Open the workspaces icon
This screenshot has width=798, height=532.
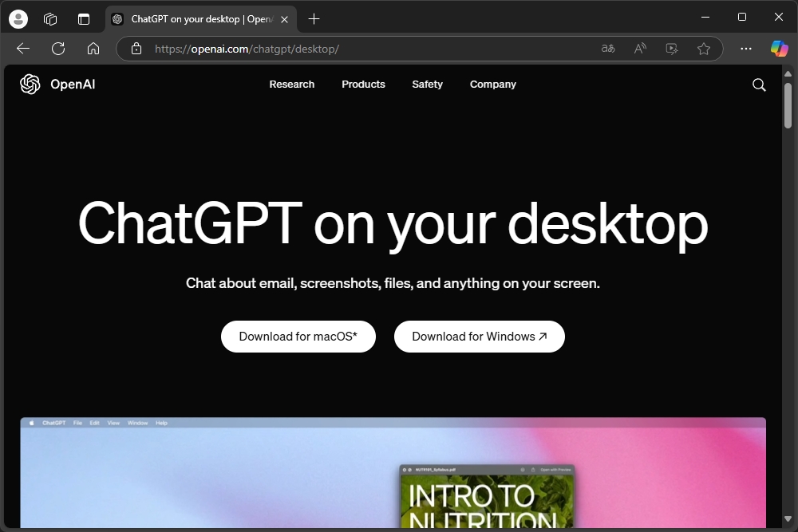pos(50,19)
